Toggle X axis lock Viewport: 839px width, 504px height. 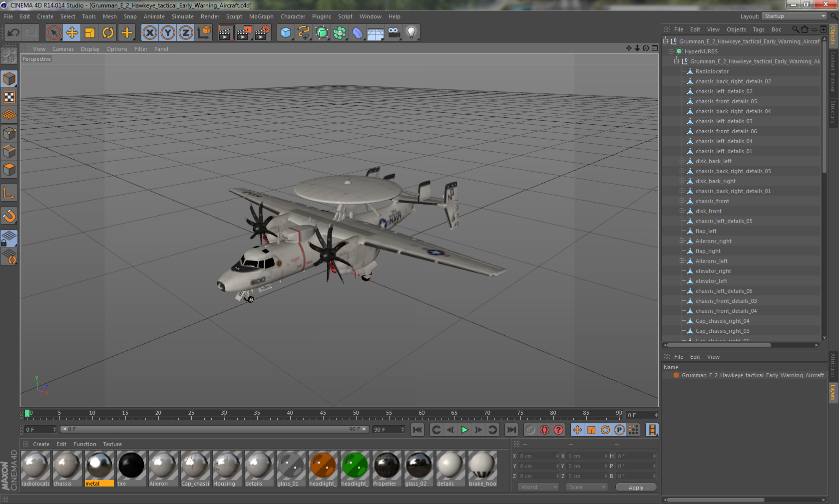point(149,33)
